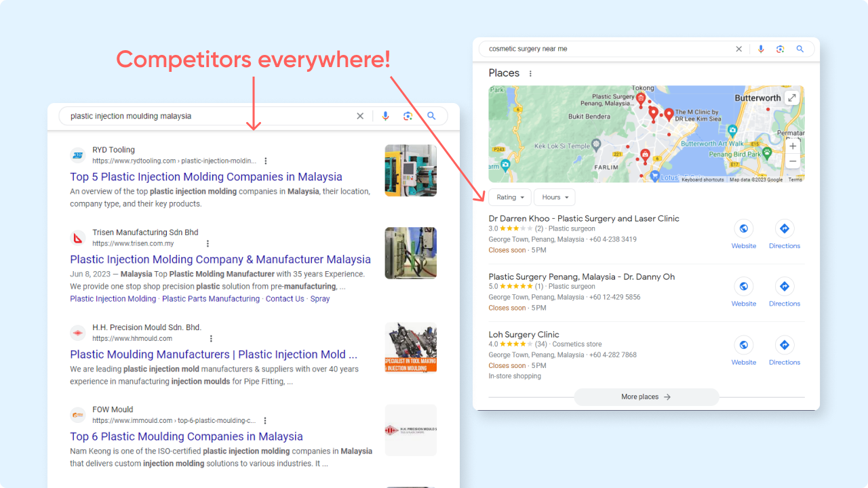Screen dimensions: 868x488
Task: Click the More places button
Action: pyautogui.click(x=646, y=397)
